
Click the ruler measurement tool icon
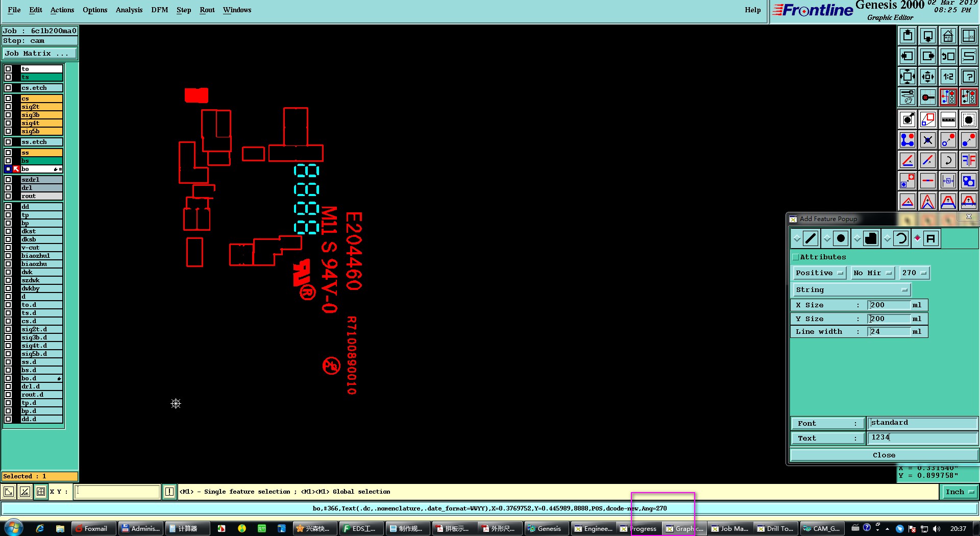pos(948,120)
